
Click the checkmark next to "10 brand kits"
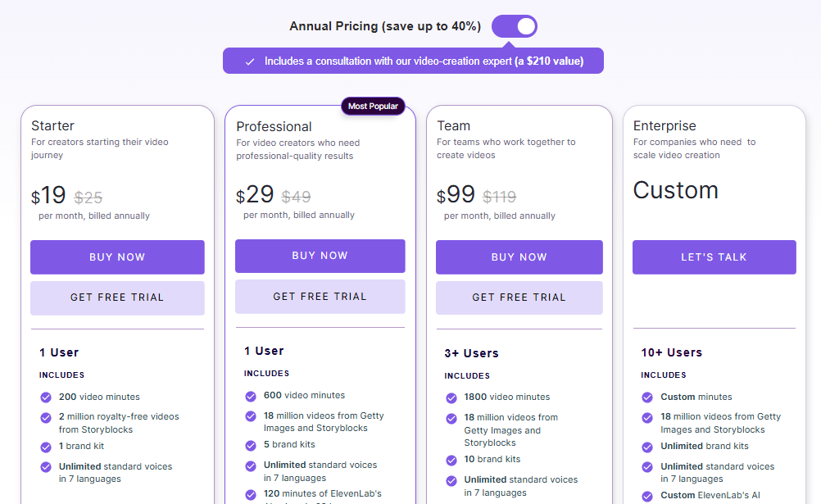coord(451,459)
